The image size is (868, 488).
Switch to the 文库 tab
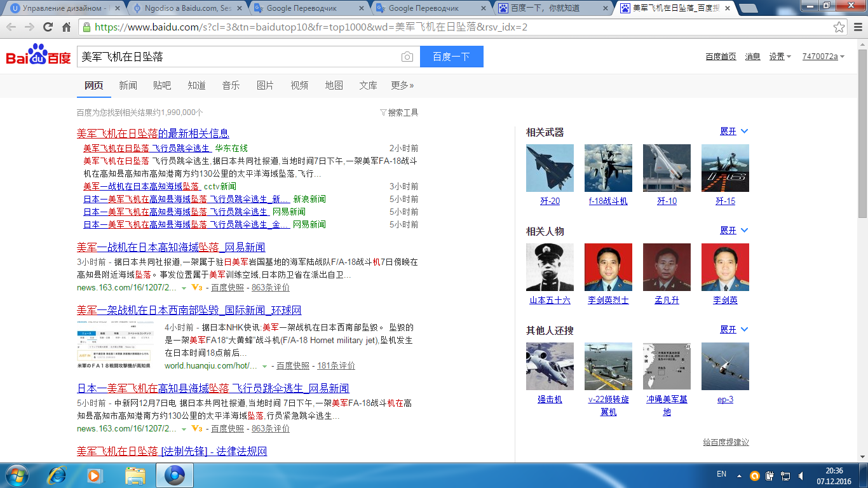[368, 85]
